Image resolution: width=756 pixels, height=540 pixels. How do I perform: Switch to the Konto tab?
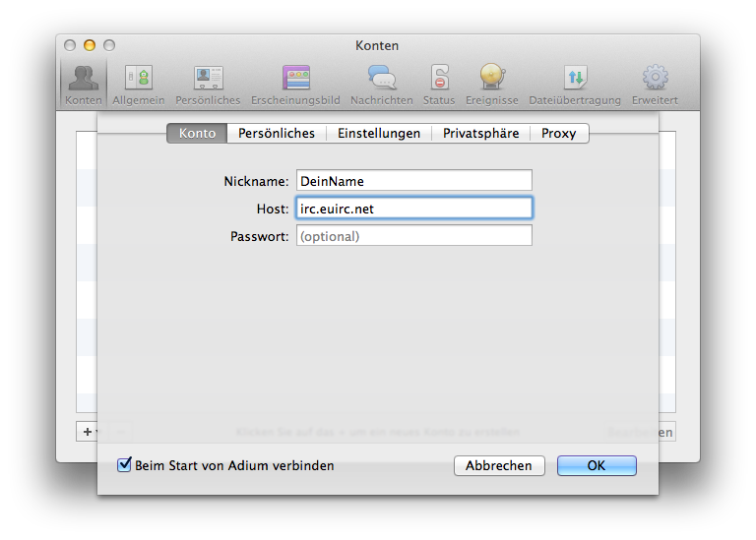coord(197,133)
